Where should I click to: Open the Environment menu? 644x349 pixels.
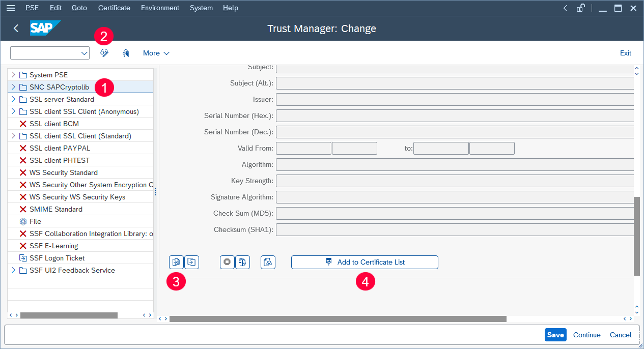(x=160, y=8)
